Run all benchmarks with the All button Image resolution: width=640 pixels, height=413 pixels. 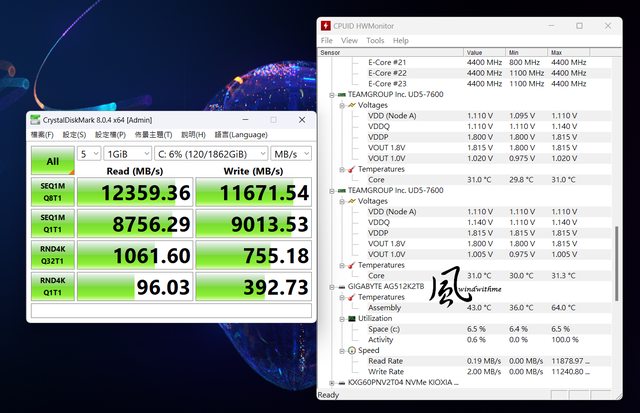point(52,160)
